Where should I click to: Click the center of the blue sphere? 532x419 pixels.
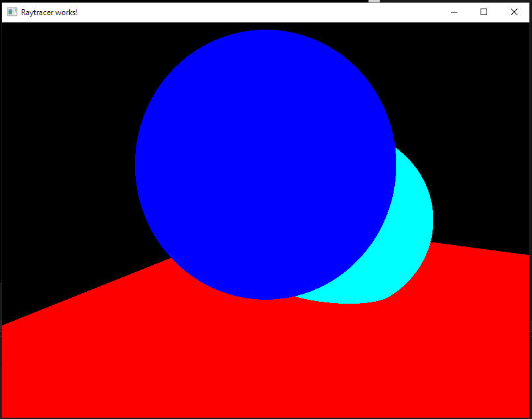coord(265,165)
